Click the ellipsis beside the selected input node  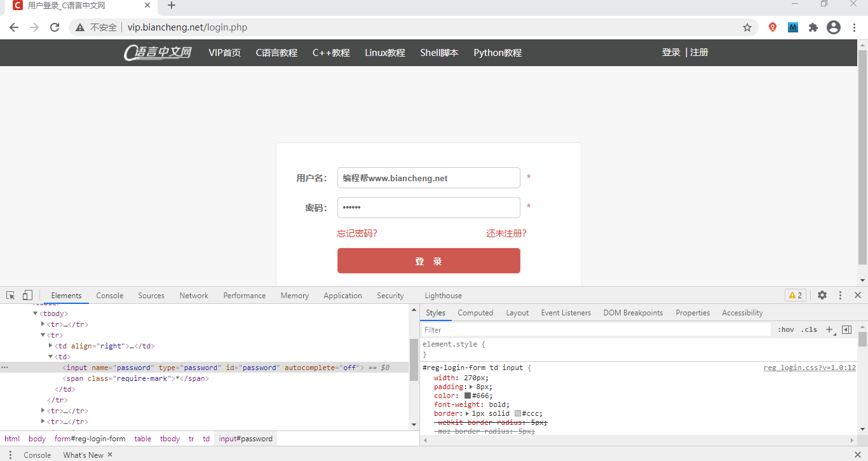(x=5, y=368)
